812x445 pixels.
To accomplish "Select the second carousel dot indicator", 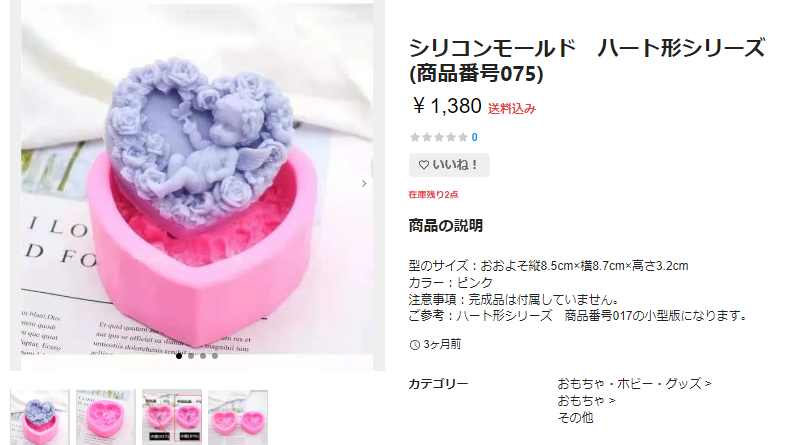I will click(x=191, y=356).
